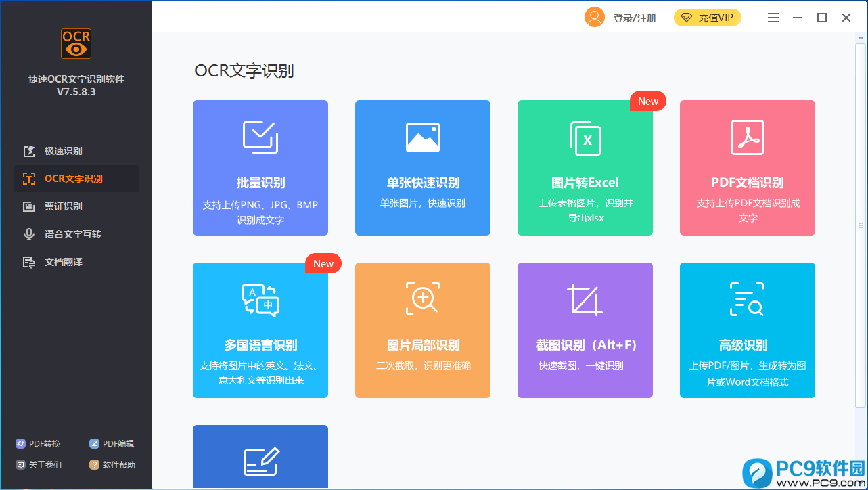Open the 批量识别 card title

[x=260, y=183]
